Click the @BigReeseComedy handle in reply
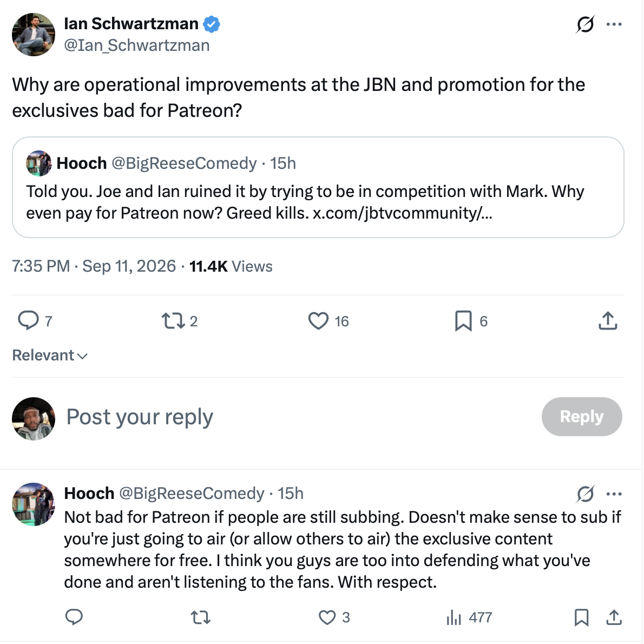 pyautogui.click(x=192, y=493)
